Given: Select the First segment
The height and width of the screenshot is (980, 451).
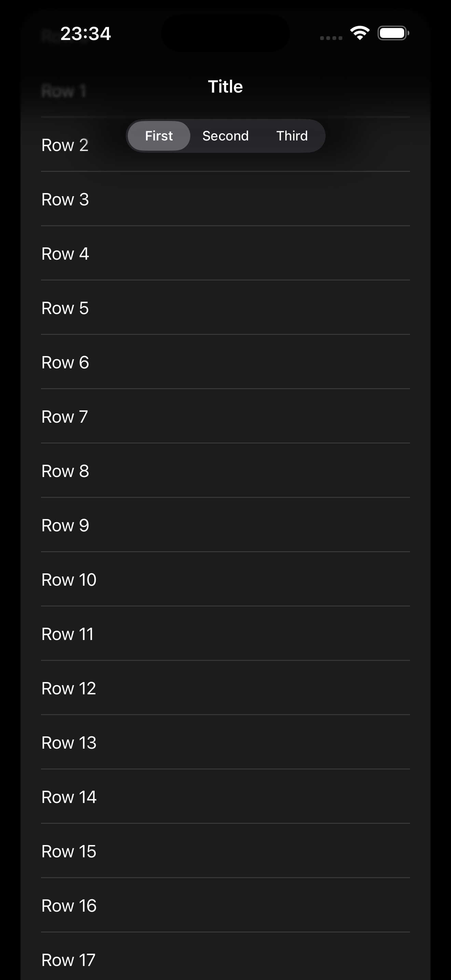Looking at the screenshot, I should [159, 136].
